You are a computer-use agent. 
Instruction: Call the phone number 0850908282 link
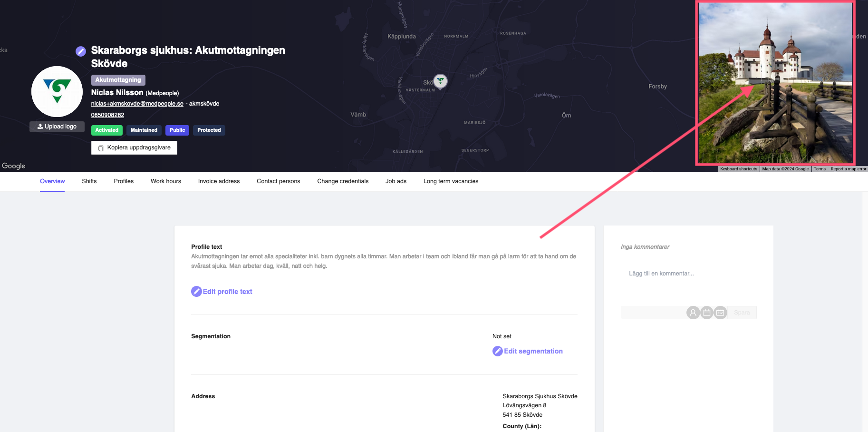point(107,115)
